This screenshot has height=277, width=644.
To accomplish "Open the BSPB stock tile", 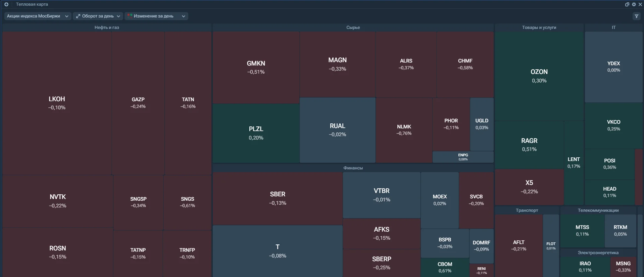I will pyautogui.click(x=445, y=243).
